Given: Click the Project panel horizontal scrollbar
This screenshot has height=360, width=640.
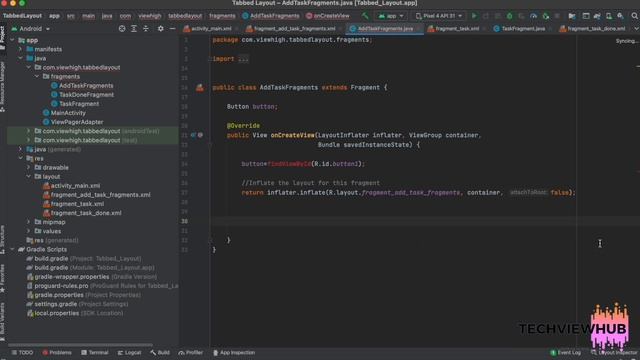Looking at the screenshot, I should tap(81, 345).
